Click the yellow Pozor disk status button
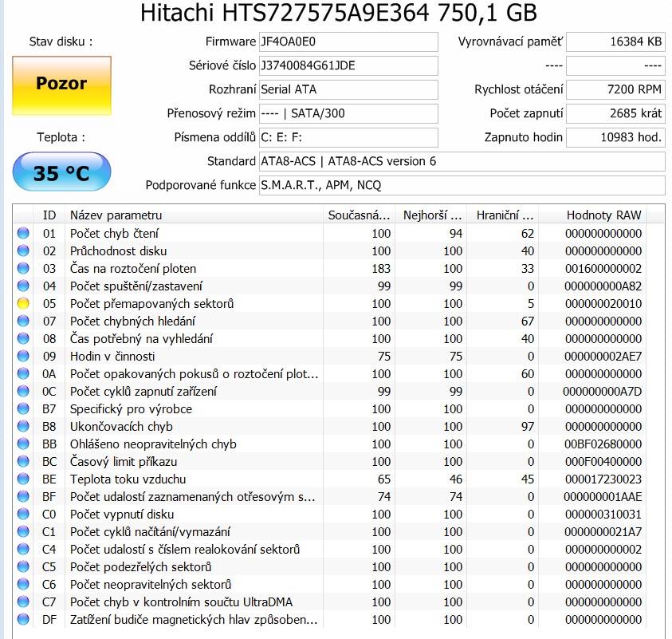 61,85
